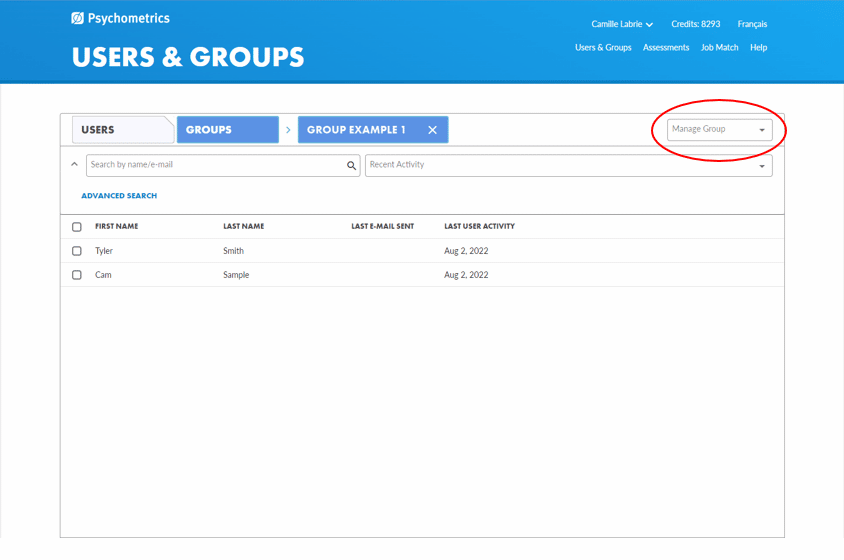Viewport: 844px width, 560px height.
Task: Click the last name Smith
Action: pos(233,251)
